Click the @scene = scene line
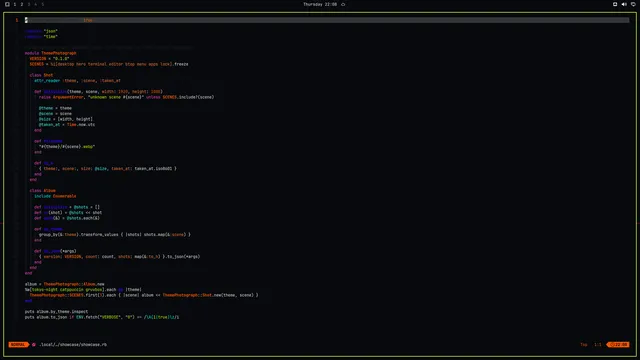 coord(55,113)
